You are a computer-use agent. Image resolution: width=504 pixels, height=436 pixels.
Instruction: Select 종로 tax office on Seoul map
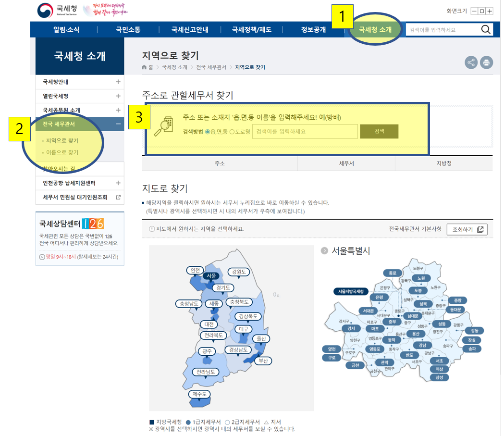[393, 273]
